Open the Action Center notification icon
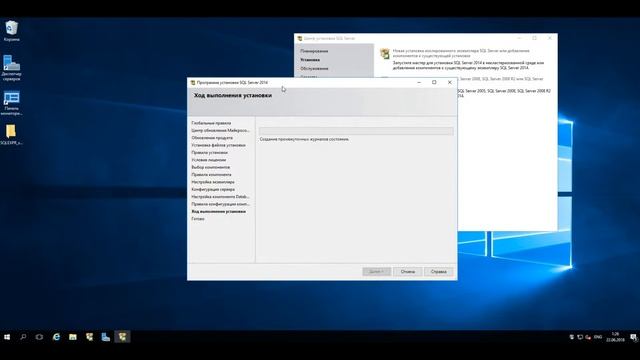 click(633, 337)
